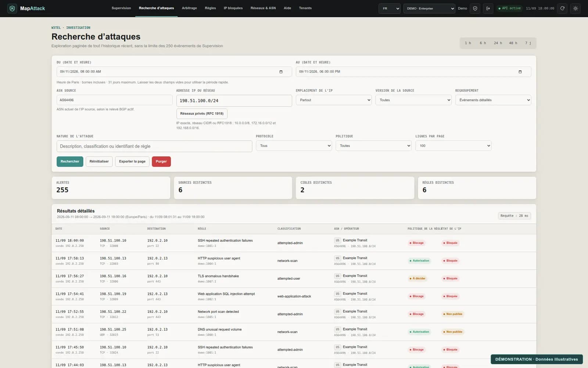
Task: Open the Arbitrage tab
Action: coord(189,8)
